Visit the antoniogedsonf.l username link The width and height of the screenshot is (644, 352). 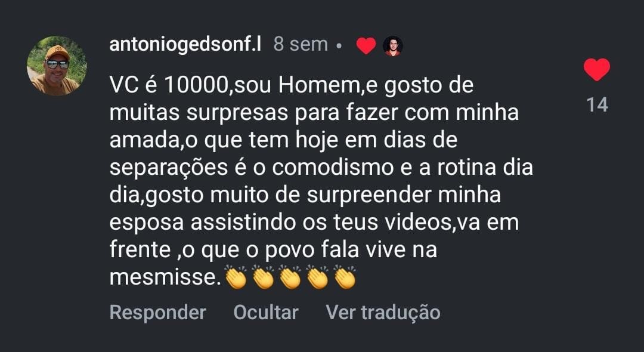185,44
